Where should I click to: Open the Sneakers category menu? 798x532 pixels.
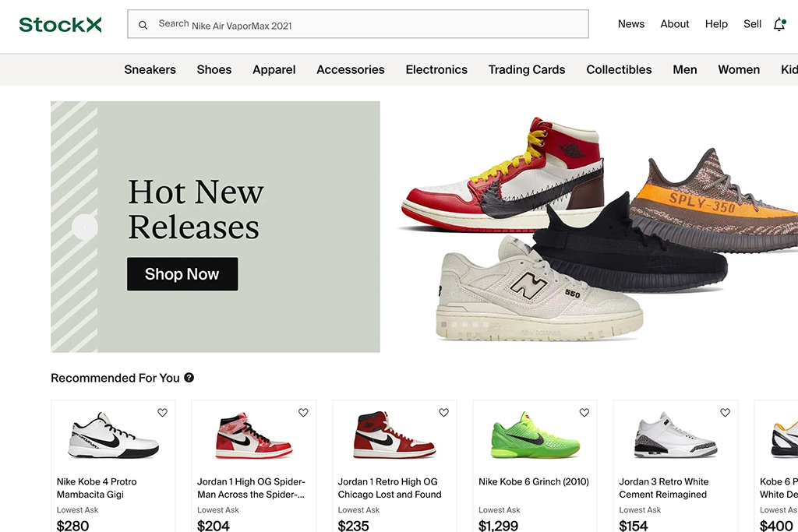click(150, 69)
